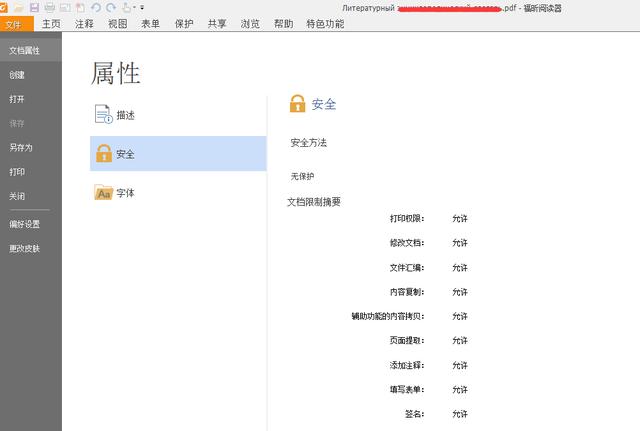Click the 页面提取 label
The width and height of the screenshot is (640, 431).
click(x=407, y=340)
